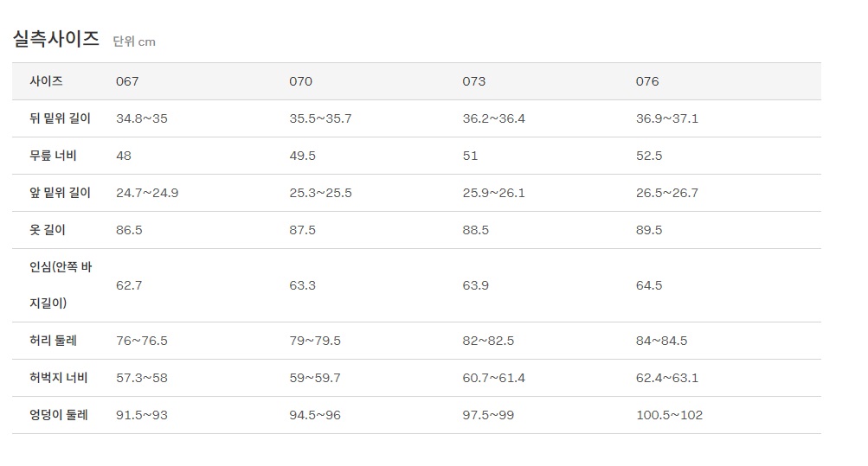
Task: Click the 88.5 garment length value
Action: (476, 230)
